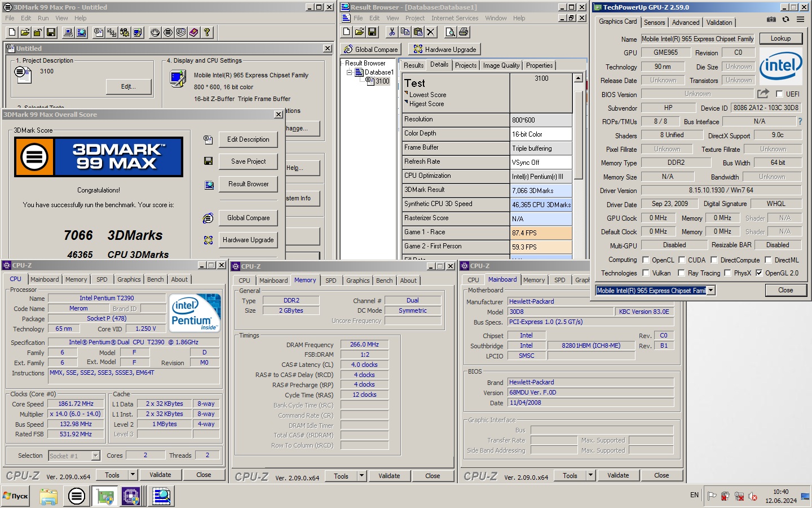Screen dimensions: 812x508
Task: Toggle UEFI checkbox in GPU-Z
Action: pos(779,94)
